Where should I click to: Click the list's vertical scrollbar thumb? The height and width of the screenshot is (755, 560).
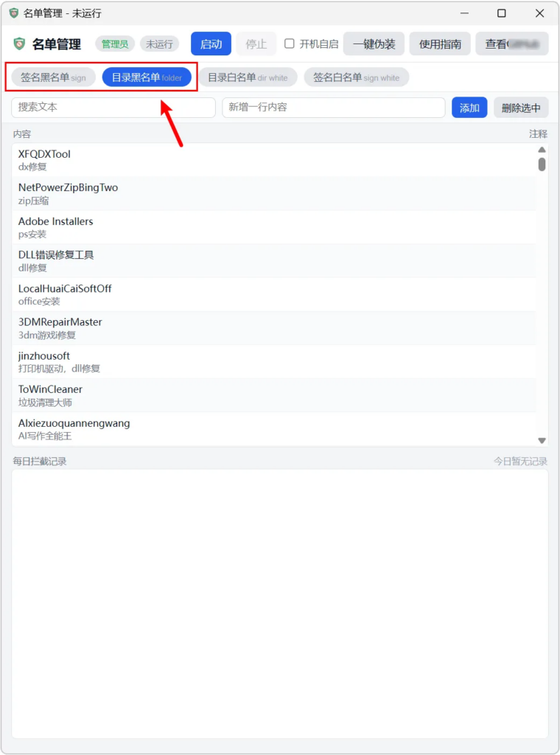point(542,164)
